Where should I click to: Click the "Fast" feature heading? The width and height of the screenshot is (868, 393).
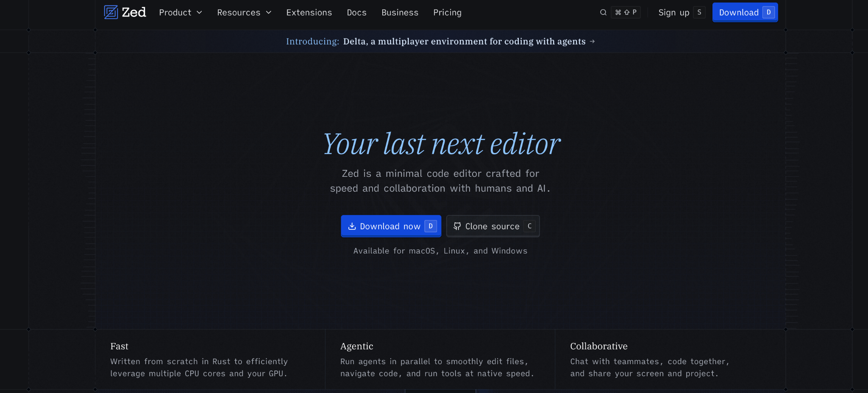click(119, 346)
